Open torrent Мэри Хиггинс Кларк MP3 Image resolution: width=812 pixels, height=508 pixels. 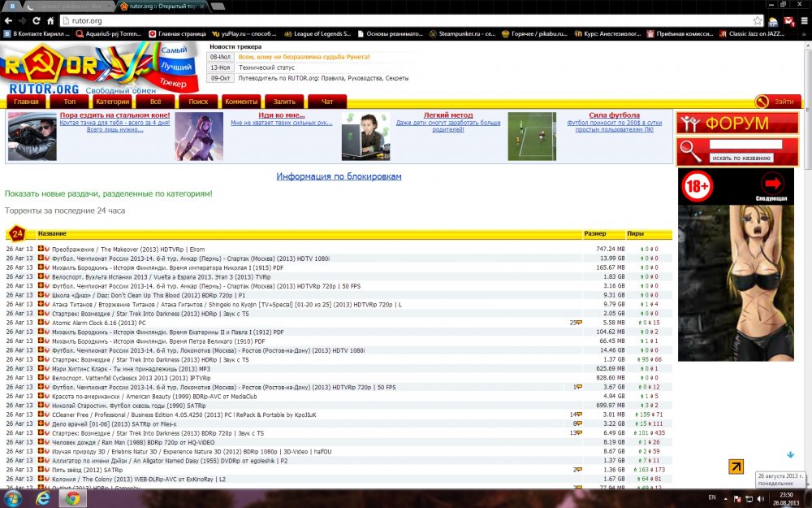(x=131, y=368)
